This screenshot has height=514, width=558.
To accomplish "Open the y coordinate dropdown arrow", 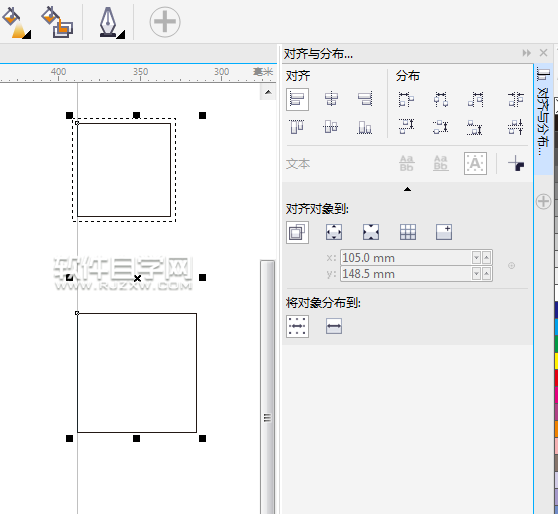I will coord(476,274).
